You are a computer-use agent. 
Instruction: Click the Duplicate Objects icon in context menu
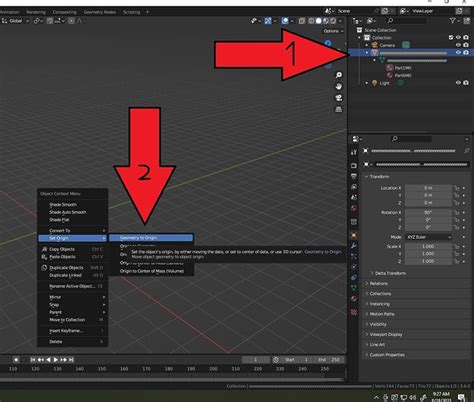pyautogui.click(x=44, y=268)
